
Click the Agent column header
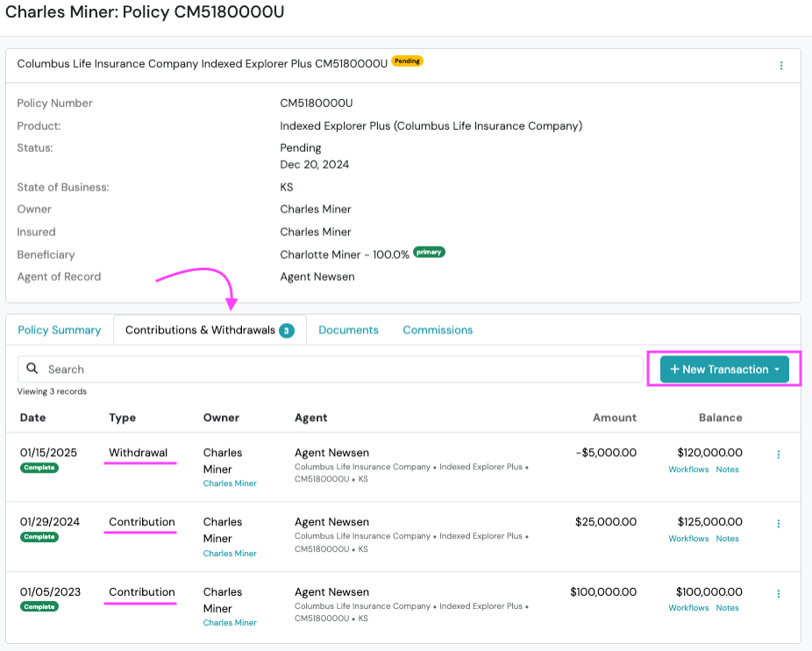click(x=310, y=418)
